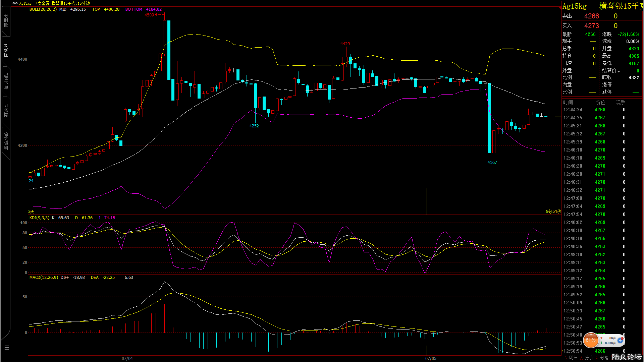This screenshot has height=362, width=644.
Task: Switch to 分笔 tab at bottom
Action: pyautogui.click(x=604, y=358)
